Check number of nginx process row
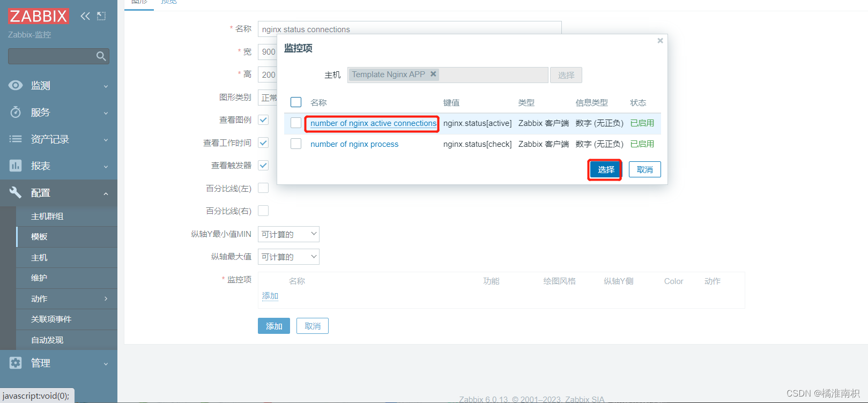868x403 pixels. click(x=296, y=144)
